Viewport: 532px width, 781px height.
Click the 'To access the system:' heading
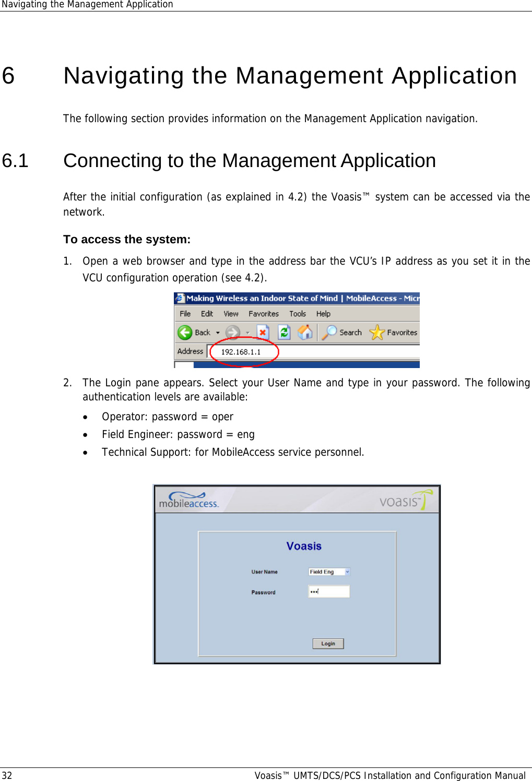pyautogui.click(x=127, y=240)
